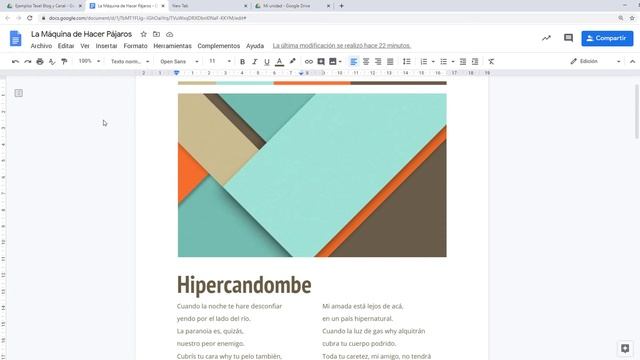This screenshot has width=640, height=360.
Task: Open the font size 11 dropdown
Action: point(220,61)
